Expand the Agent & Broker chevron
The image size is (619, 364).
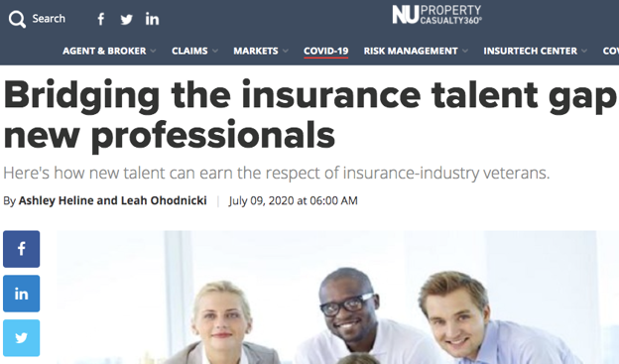click(153, 51)
